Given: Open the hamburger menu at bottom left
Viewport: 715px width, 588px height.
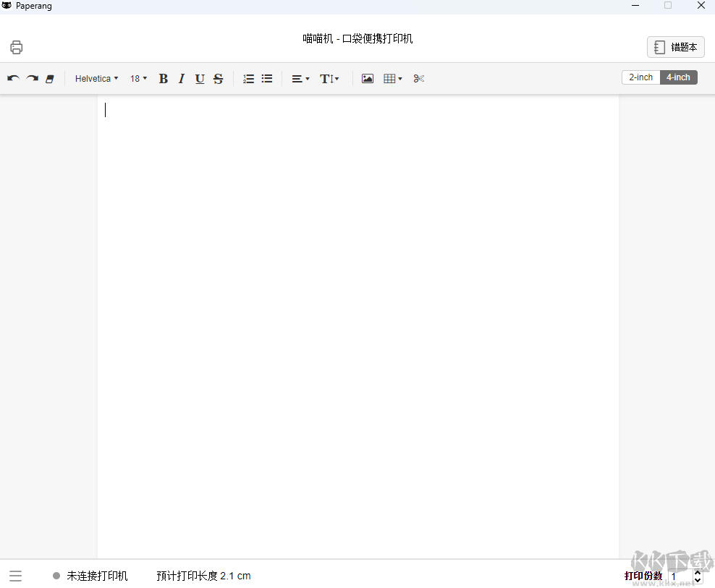Looking at the screenshot, I should click(x=16, y=576).
